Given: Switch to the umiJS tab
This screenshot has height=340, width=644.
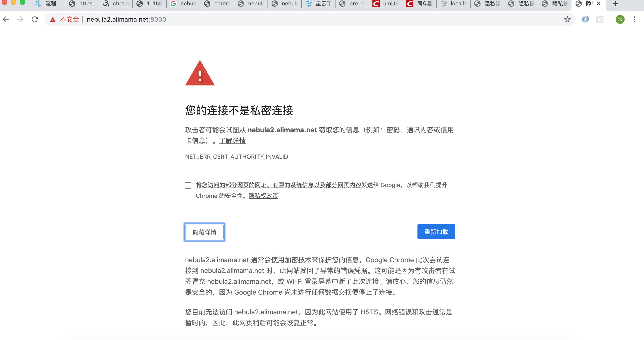Looking at the screenshot, I should click(386, 4).
